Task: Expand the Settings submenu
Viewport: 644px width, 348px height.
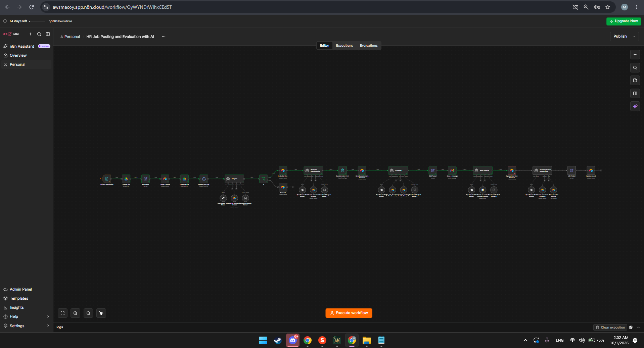Action: 48,326
